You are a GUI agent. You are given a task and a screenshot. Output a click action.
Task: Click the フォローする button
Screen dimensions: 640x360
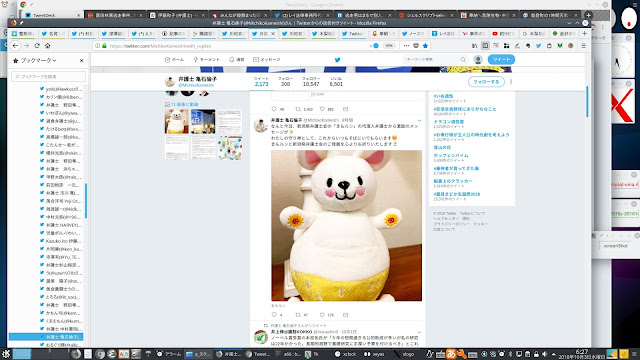[486, 82]
